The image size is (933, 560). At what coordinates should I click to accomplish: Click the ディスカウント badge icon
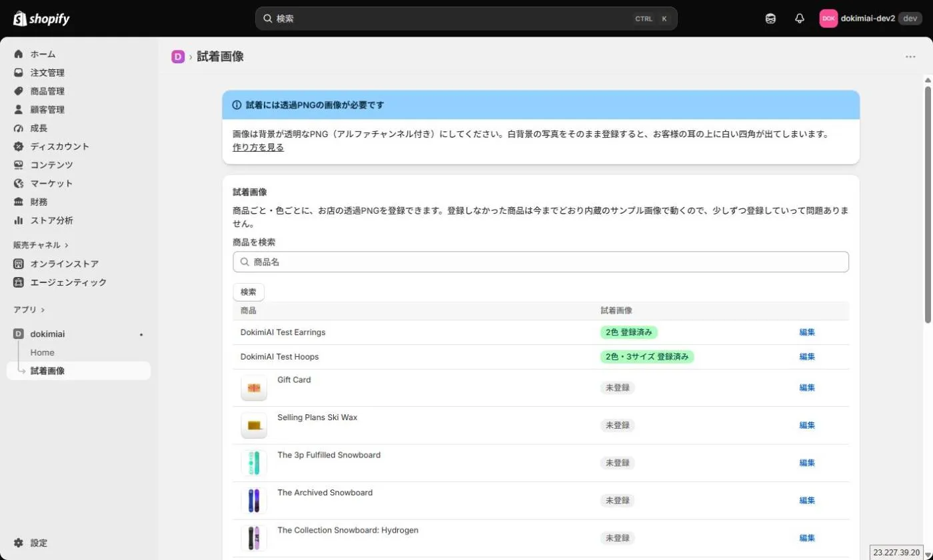pyautogui.click(x=19, y=146)
